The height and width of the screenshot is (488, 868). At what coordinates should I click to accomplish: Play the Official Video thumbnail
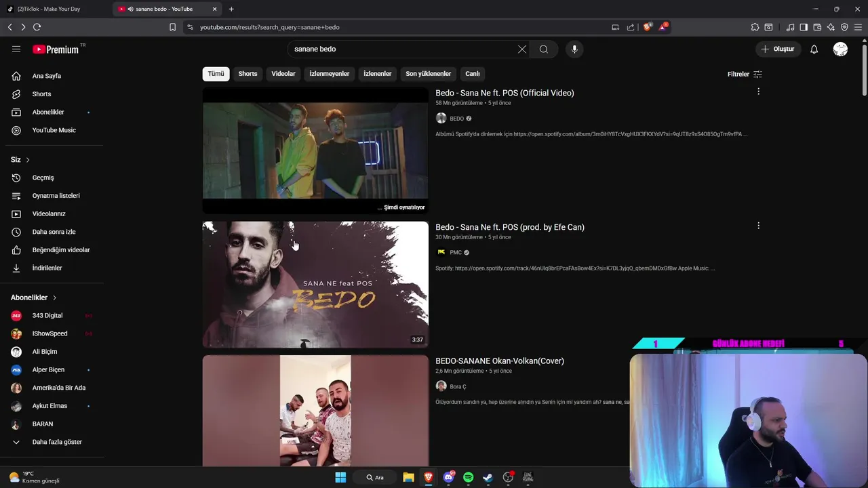[315, 150]
